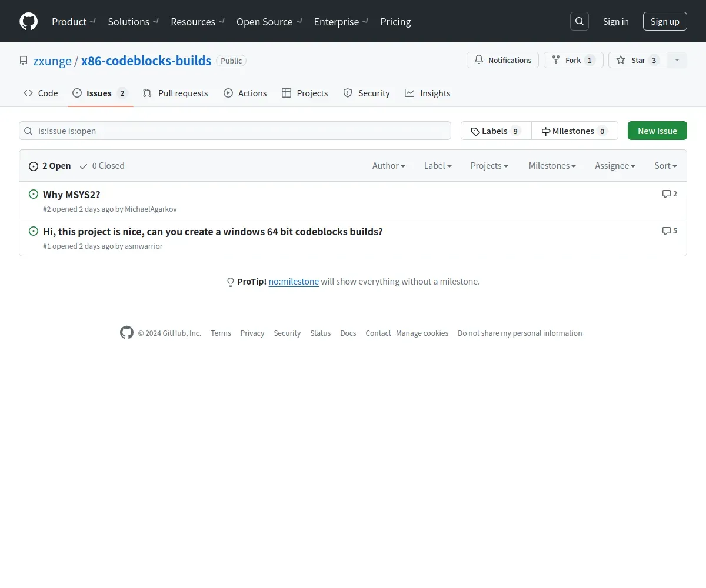Open the footer Terms link

221,333
